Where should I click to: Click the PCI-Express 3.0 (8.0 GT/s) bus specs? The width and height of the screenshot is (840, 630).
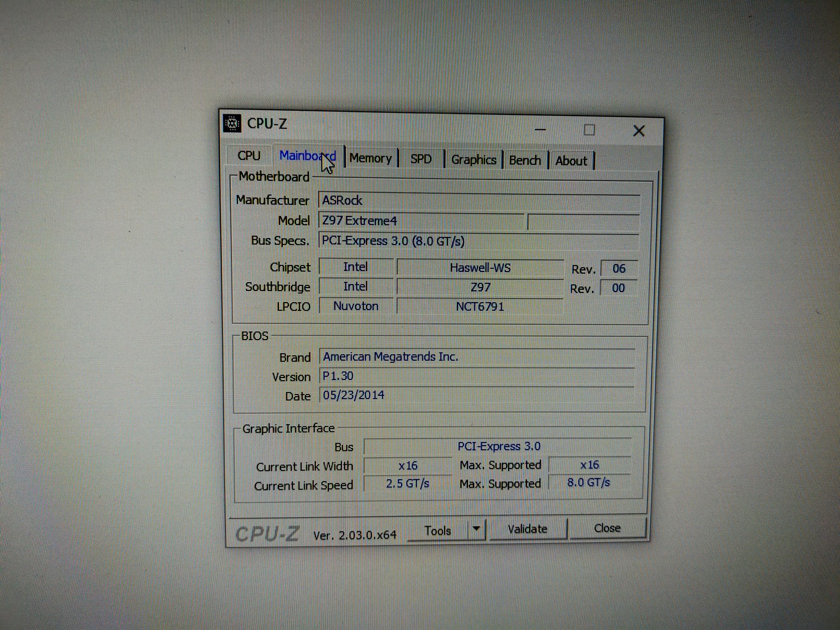pyautogui.click(x=479, y=241)
